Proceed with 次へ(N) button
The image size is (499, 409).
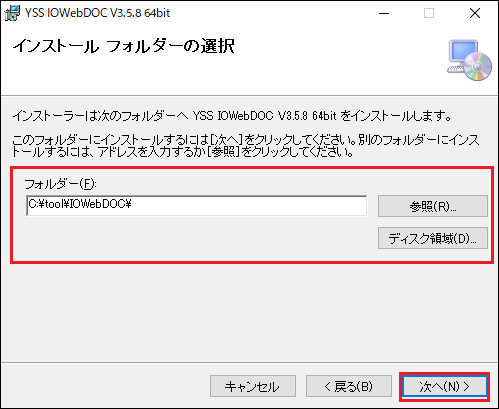[444, 386]
